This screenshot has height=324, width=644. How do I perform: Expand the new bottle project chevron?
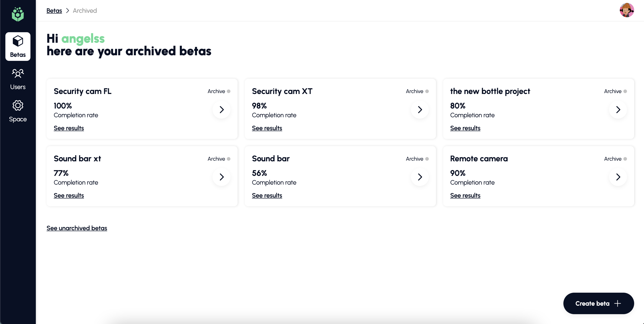[x=618, y=109]
